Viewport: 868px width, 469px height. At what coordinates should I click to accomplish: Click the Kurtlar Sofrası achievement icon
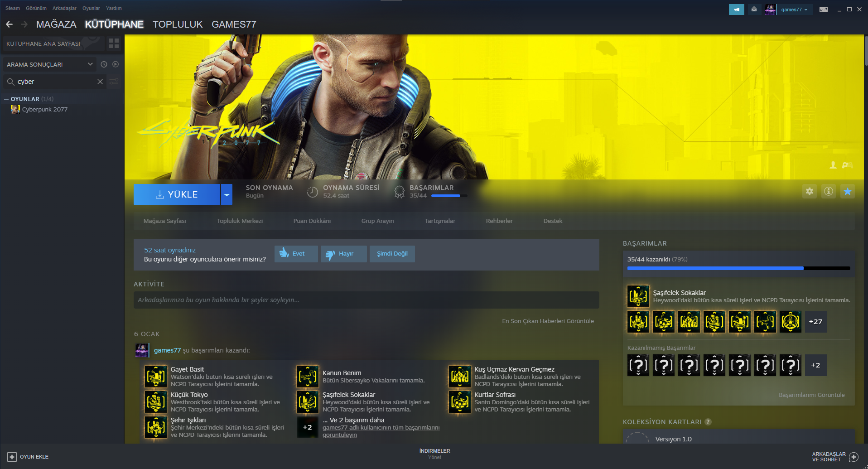coord(460,402)
